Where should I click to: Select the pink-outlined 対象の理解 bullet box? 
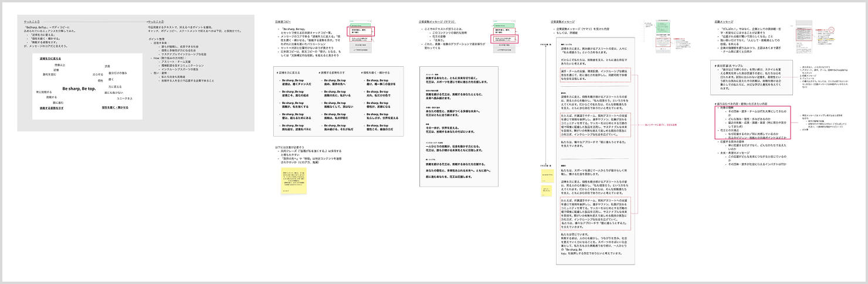pyautogui.click(x=753, y=123)
